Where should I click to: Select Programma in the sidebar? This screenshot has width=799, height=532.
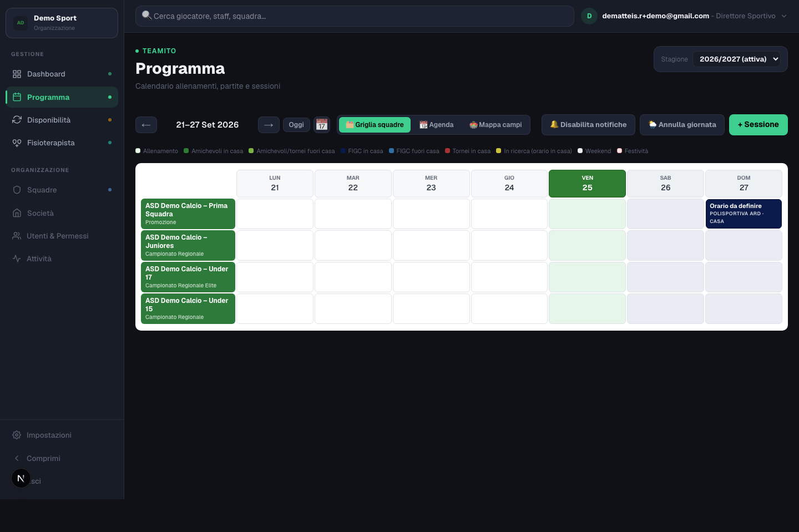(62, 97)
